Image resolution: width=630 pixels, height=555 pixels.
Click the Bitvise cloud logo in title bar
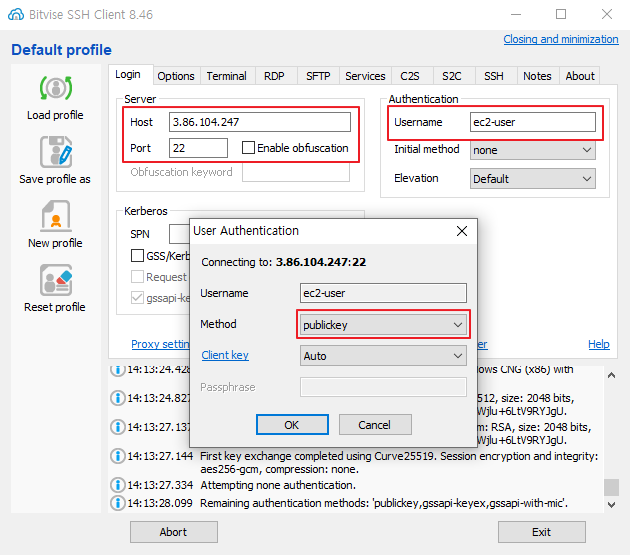coord(16,14)
